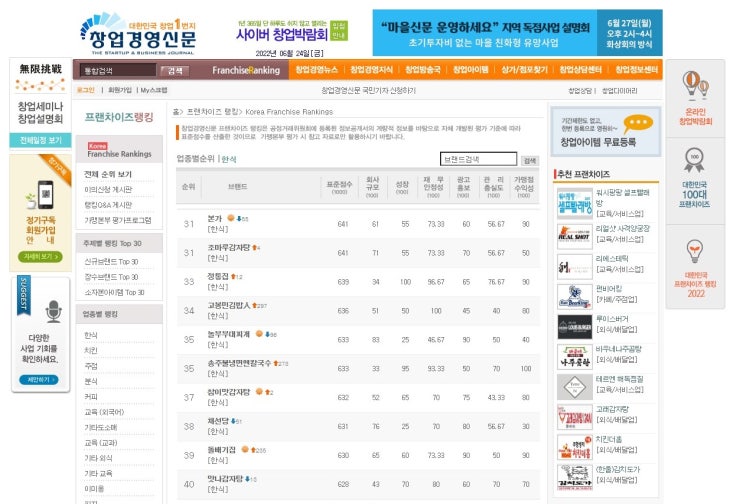Screen dimensions: 743x504
Task: Open the 창업경영신문 logo homepage link
Action: [138, 34]
